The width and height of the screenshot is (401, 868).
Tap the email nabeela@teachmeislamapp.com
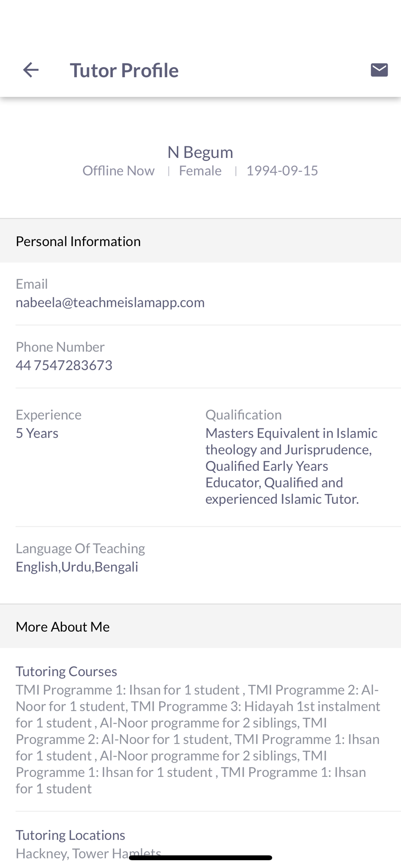(x=110, y=302)
